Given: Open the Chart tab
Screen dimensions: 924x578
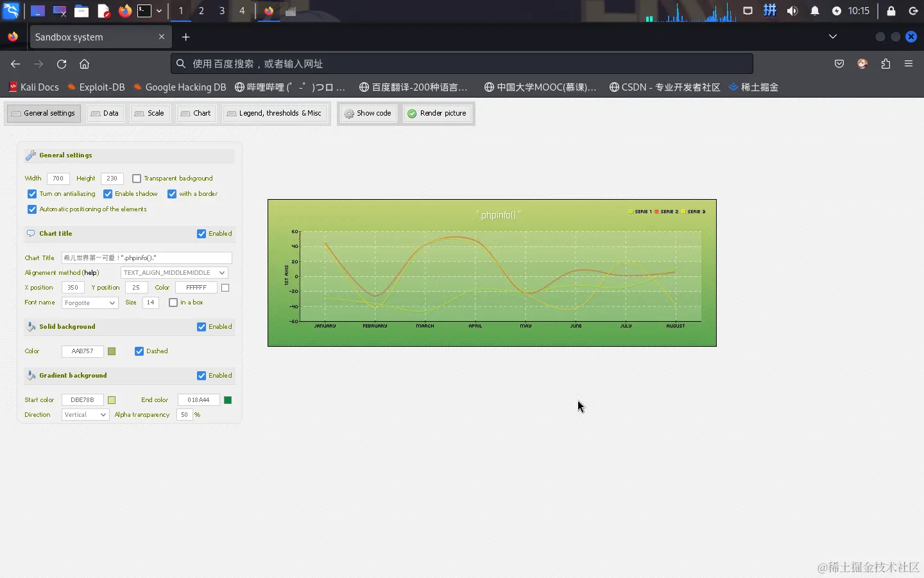Looking at the screenshot, I should click(196, 114).
